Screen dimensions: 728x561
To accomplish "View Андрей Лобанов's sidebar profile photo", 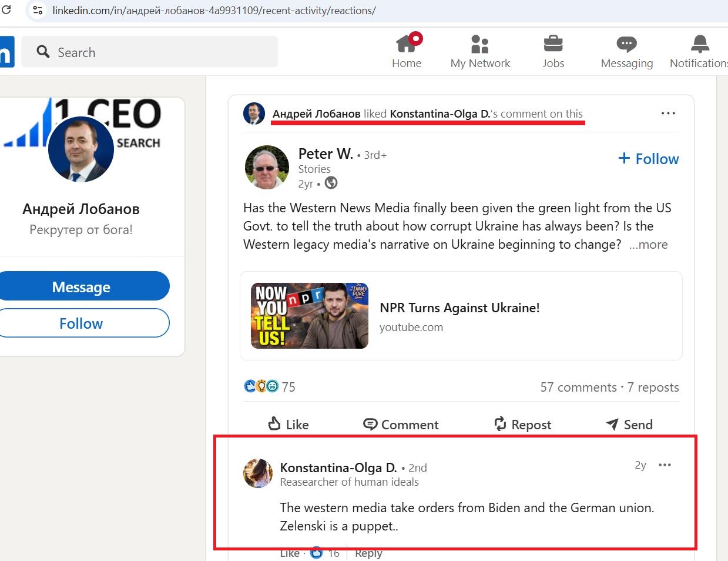I will click(x=80, y=149).
